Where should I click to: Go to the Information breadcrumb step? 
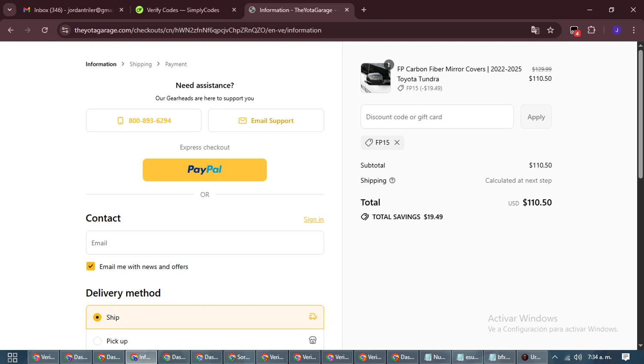(x=101, y=64)
